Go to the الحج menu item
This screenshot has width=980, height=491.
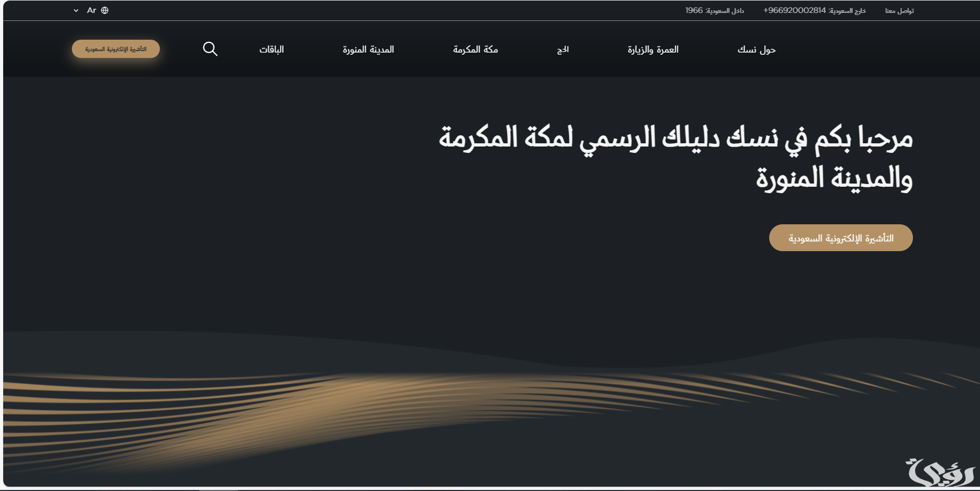coord(563,49)
